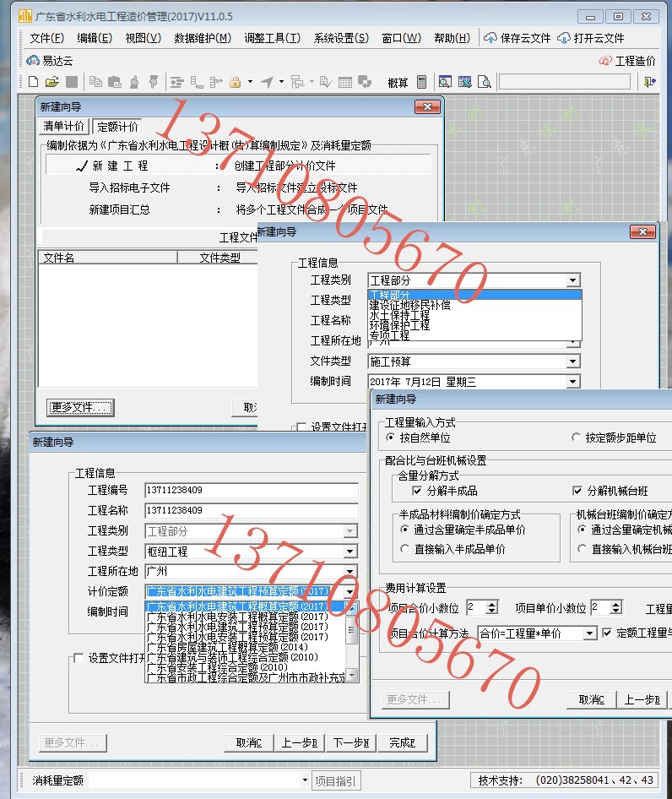Tick 设置文件打开 checkbox in bottom-left wizard
The image size is (672, 799).
tap(79, 658)
